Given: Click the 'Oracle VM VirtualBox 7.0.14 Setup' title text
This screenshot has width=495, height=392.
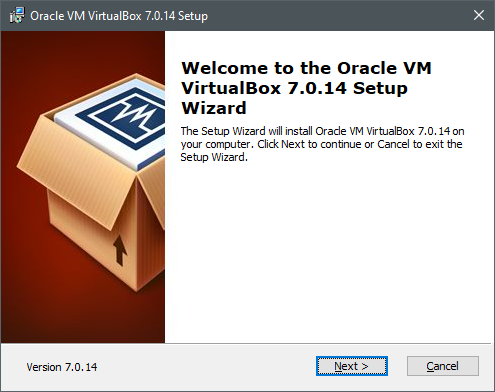Looking at the screenshot, I should point(119,16).
